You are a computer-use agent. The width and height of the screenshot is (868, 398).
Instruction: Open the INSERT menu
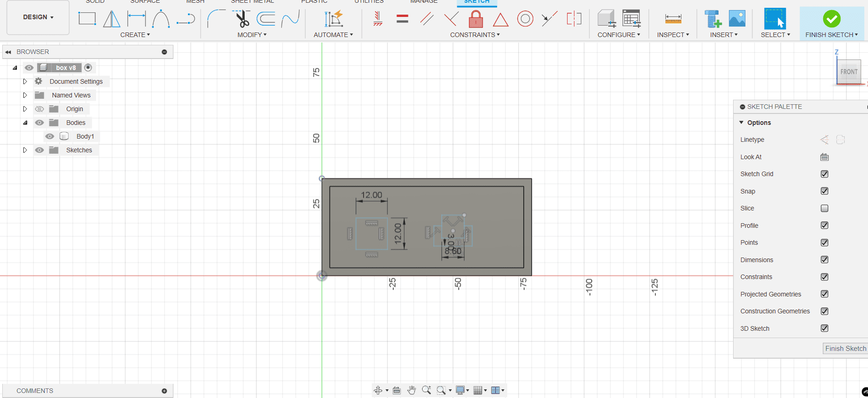click(x=724, y=35)
